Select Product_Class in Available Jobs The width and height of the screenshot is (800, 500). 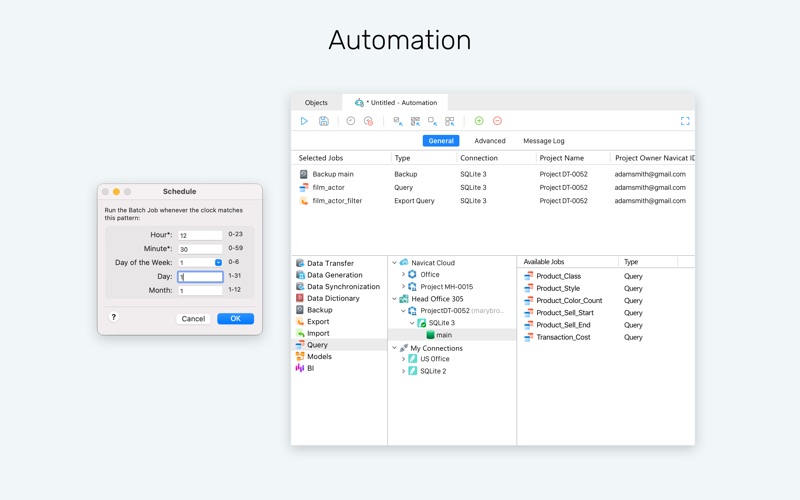(558, 276)
